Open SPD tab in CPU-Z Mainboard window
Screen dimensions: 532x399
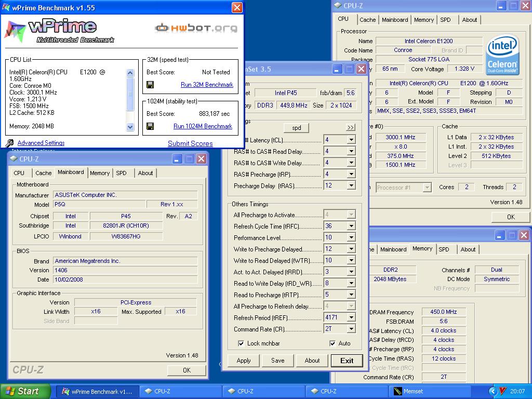[x=121, y=173]
